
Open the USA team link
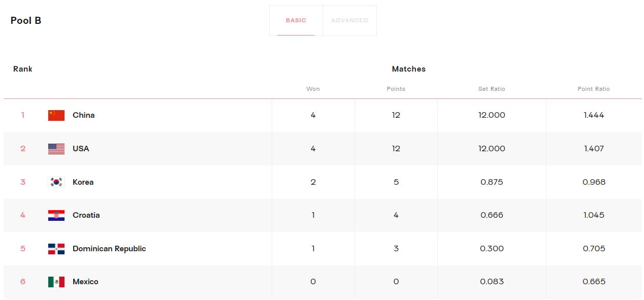click(81, 149)
